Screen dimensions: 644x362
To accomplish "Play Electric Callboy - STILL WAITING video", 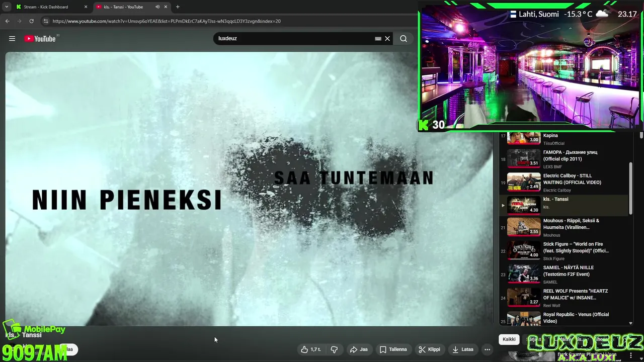I will tap(563, 183).
